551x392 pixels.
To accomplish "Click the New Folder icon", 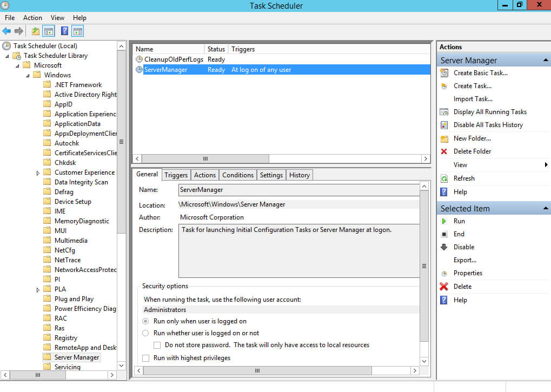I will pyautogui.click(x=444, y=138).
